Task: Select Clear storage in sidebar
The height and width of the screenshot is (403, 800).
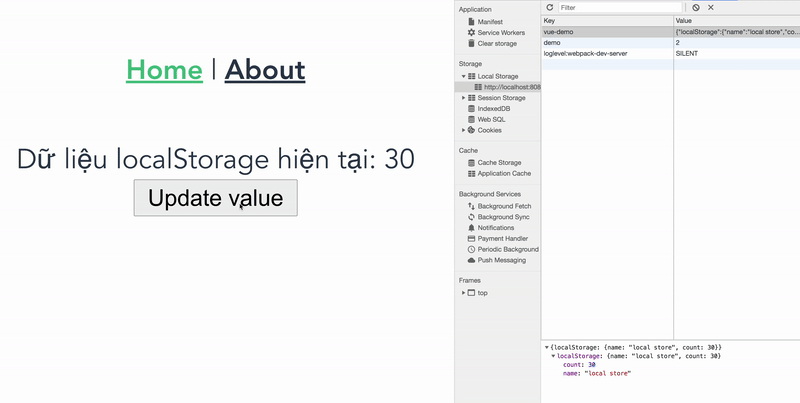Action: (x=497, y=43)
